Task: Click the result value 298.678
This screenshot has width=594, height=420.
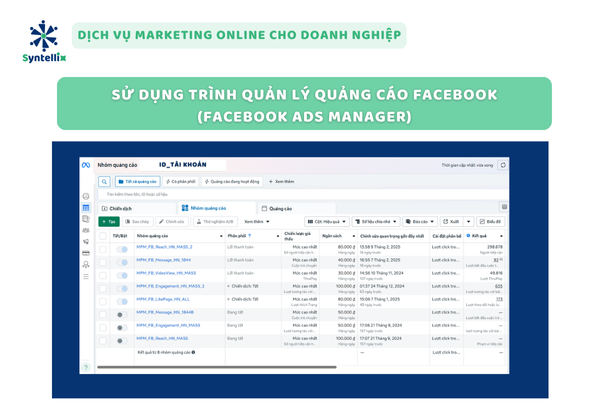Action: coord(495,247)
